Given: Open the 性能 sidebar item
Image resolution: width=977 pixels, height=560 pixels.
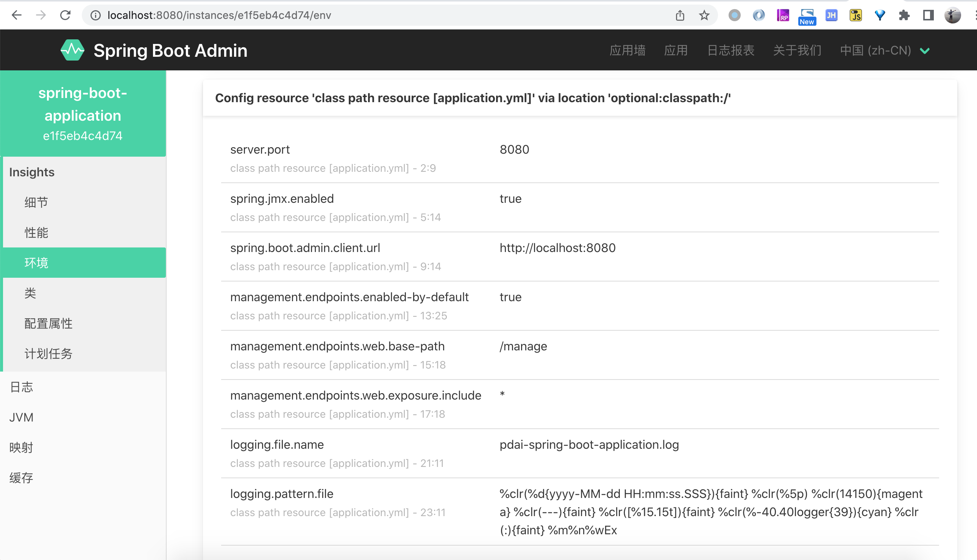Looking at the screenshot, I should [84, 232].
